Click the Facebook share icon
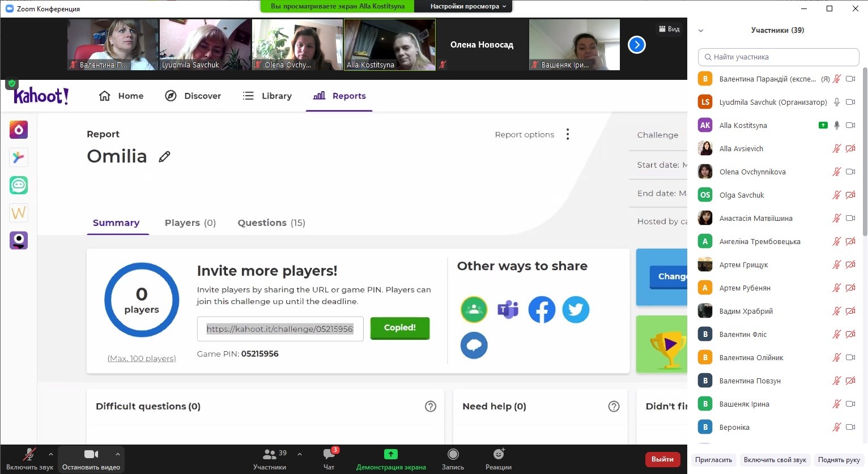This screenshot has height=474, width=868. (x=542, y=310)
